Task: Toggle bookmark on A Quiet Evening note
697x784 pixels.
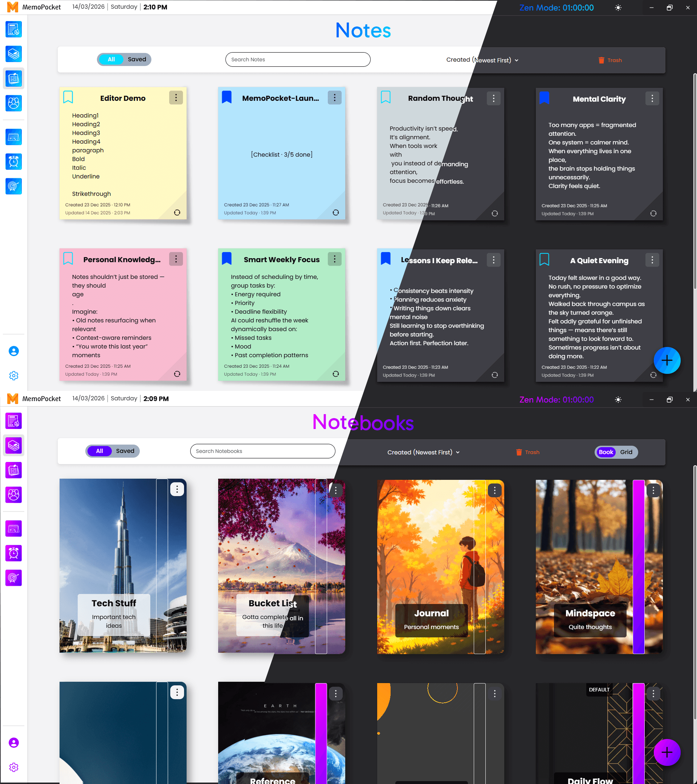Action: click(x=544, y=259)
